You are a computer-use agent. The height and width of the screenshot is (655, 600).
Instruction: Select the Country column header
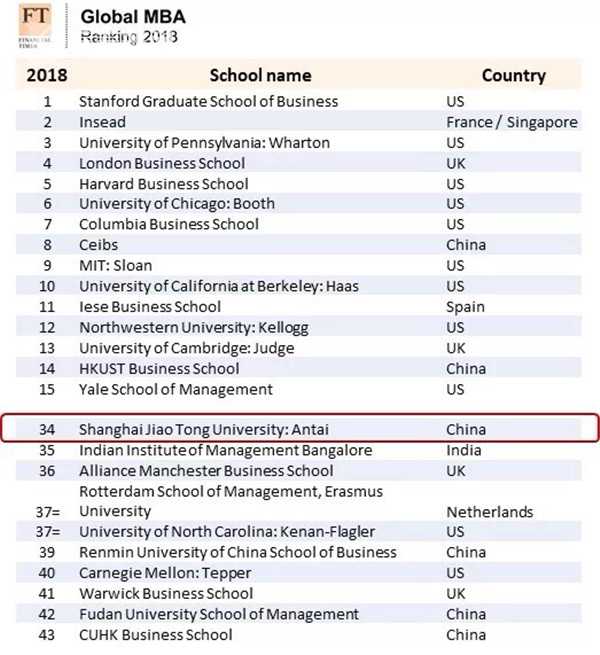[x=514, y=76]
